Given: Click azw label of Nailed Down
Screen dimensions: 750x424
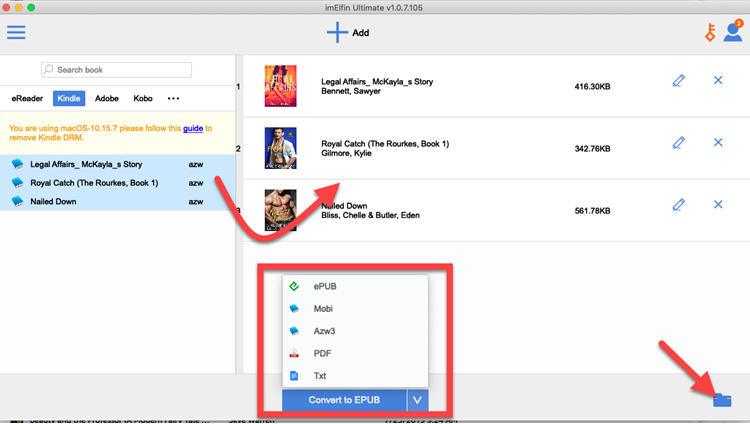Looking at the screenshot, I should (x=196, y=202).
